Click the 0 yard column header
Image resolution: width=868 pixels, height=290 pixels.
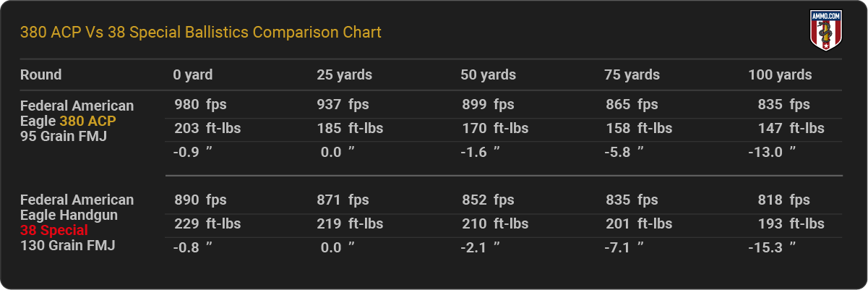(x=192, y=74)
